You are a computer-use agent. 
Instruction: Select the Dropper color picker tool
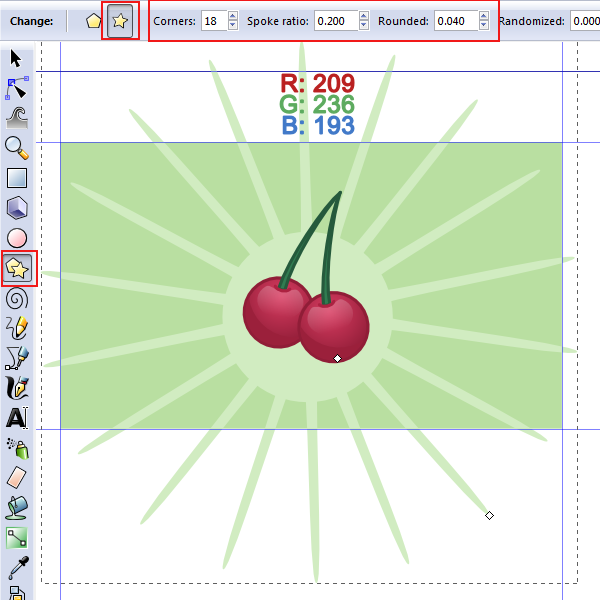(18, 568)
